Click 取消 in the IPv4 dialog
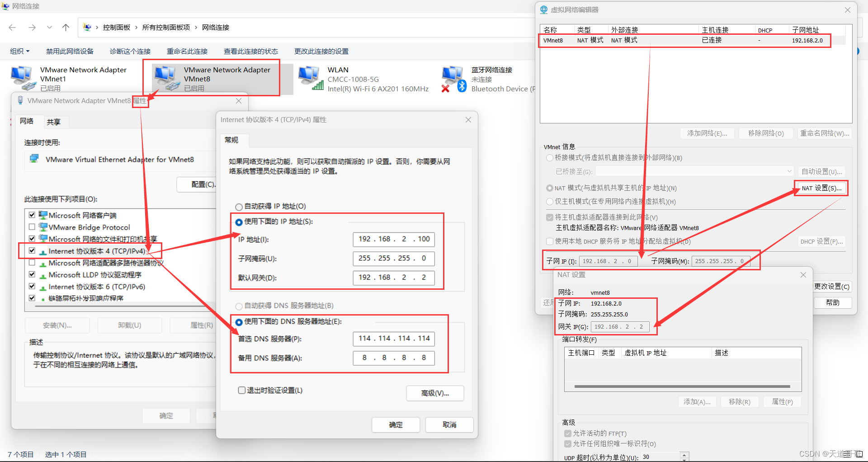The width and height of the screenshot is (868, 462). point(449,425)
